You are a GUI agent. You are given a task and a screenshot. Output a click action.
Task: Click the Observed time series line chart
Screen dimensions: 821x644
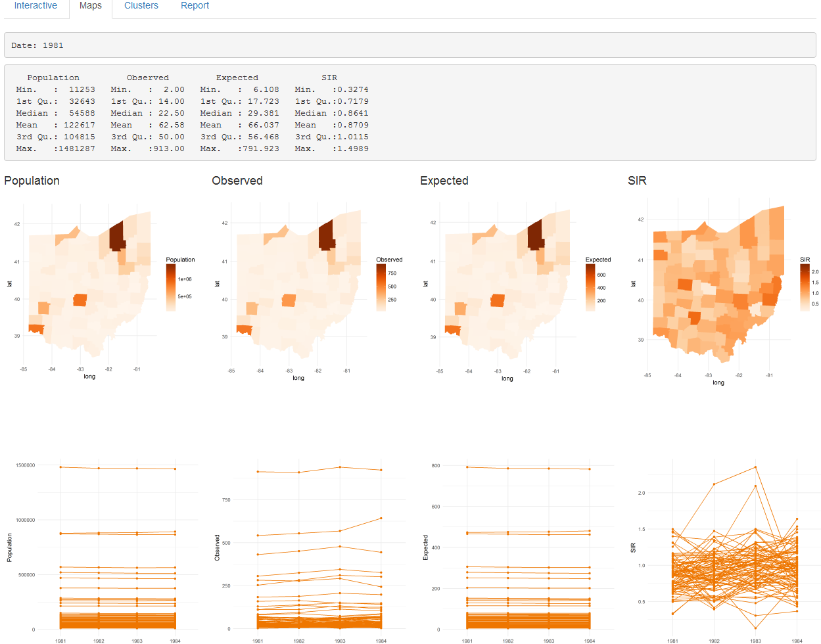click(x=319, y=545)
